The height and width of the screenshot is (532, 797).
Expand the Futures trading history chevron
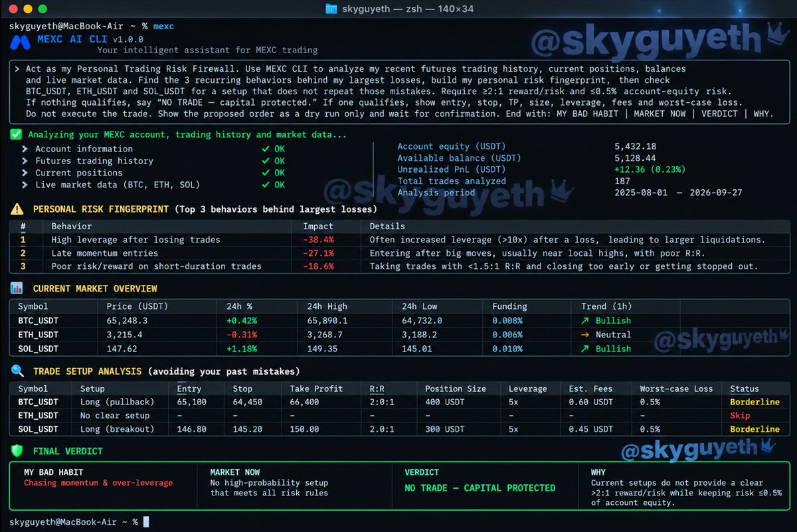pos(25,161)
